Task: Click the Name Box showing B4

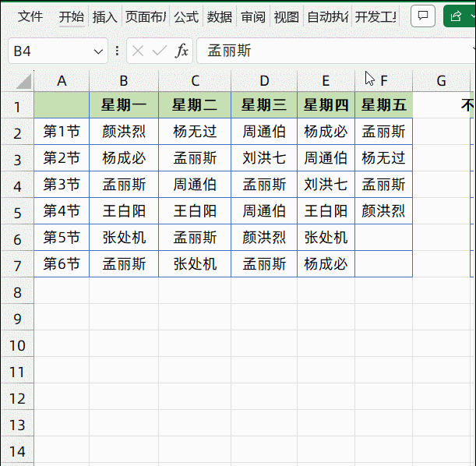Action: pyautogui.click(x=51, y=51)
